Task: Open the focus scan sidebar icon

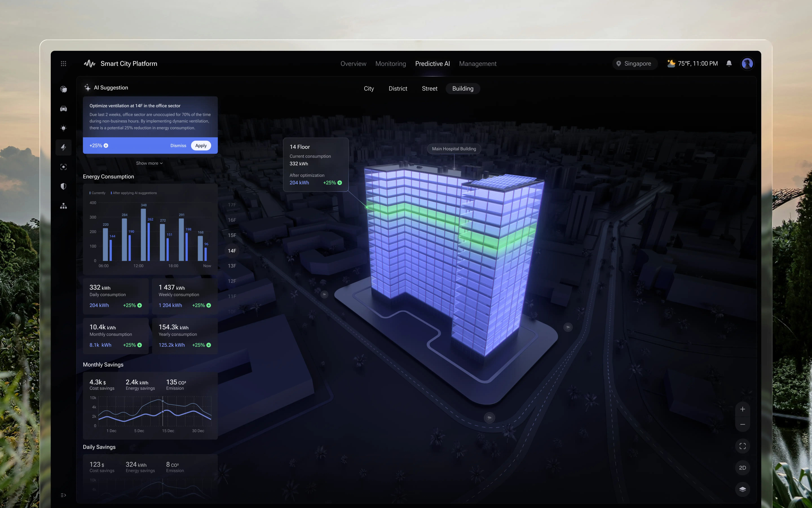Action: click(63, 167)
